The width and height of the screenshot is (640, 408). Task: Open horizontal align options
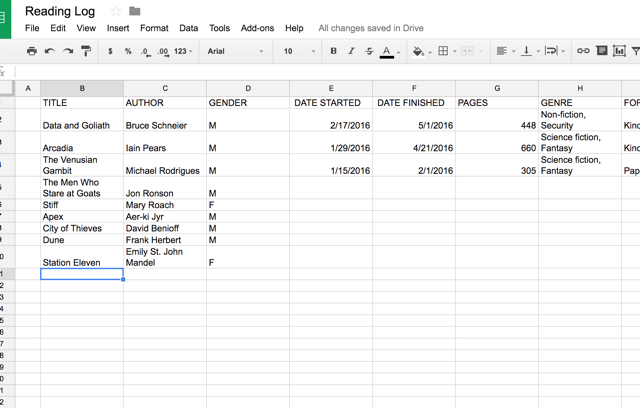506,51
